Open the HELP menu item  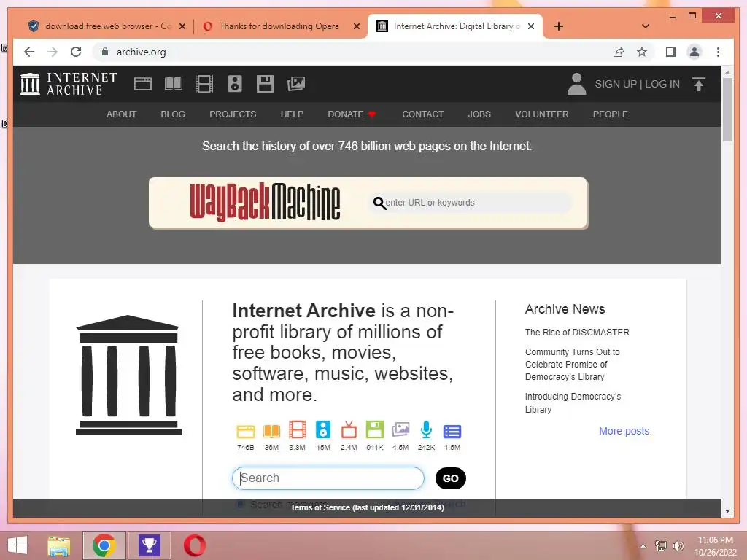(x=292, y=114)
